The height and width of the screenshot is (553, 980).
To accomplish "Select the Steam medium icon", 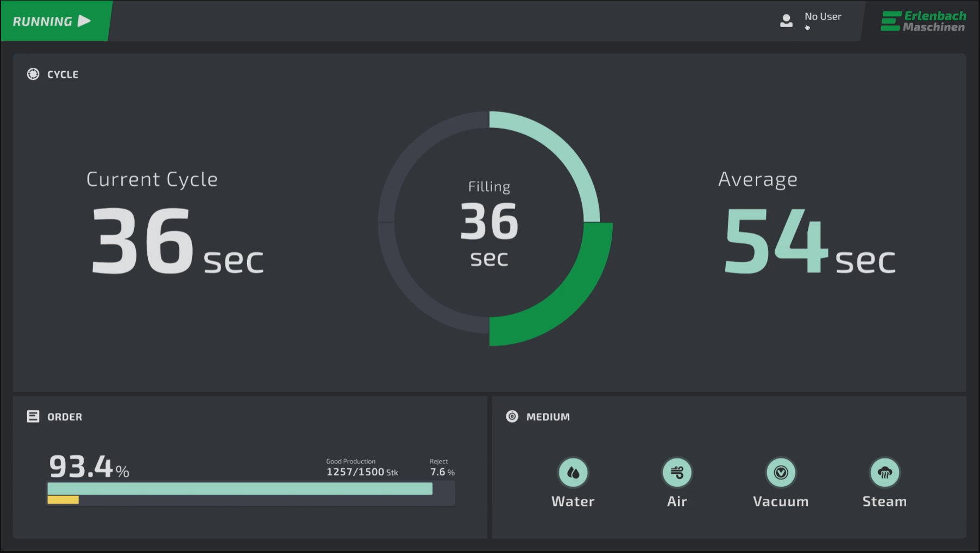I will [885, 473].
